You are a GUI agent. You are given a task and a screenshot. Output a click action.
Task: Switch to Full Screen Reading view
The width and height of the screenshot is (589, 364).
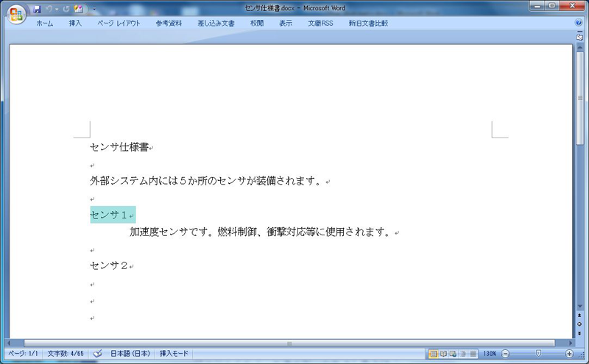coord(443,354)
